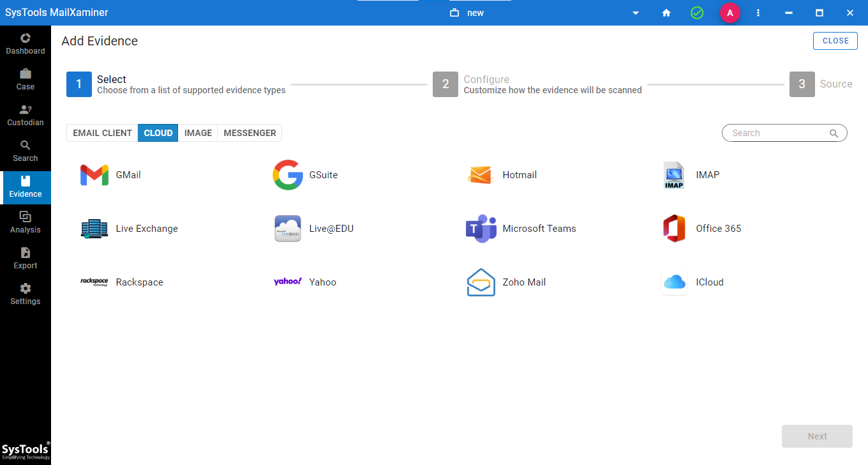Click step 1 Select indicator

click(79, 84)
